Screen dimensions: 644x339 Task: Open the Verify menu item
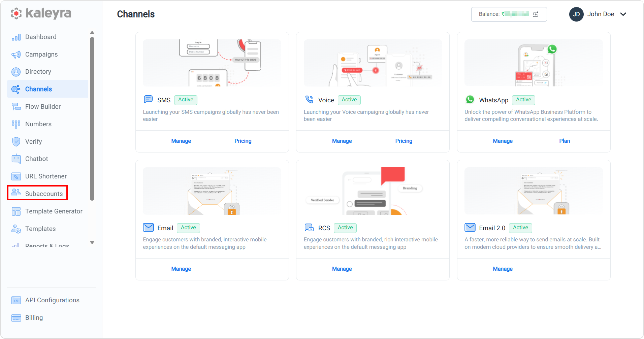(33, 142)
